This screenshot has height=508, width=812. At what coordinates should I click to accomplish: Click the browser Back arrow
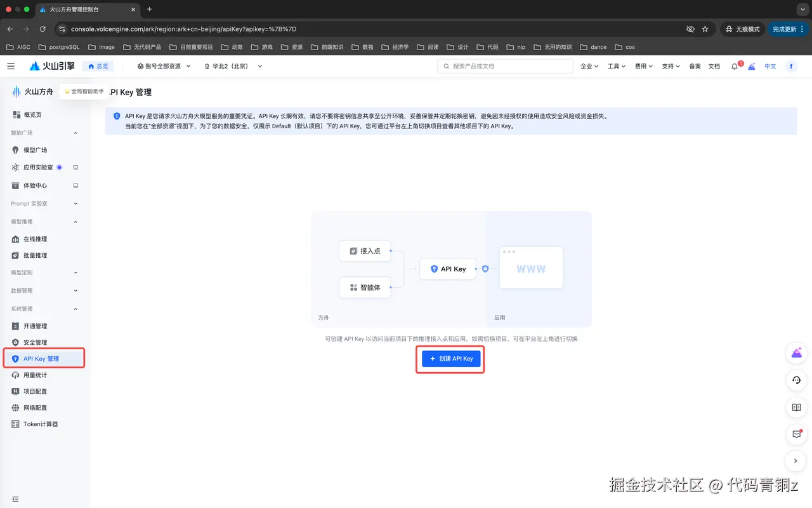(x=10, y=29)
